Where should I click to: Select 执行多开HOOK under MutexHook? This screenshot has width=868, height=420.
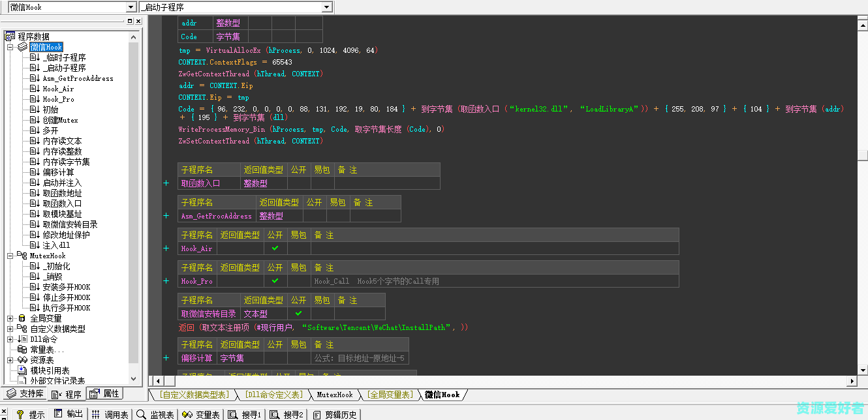tap(66, 308)
